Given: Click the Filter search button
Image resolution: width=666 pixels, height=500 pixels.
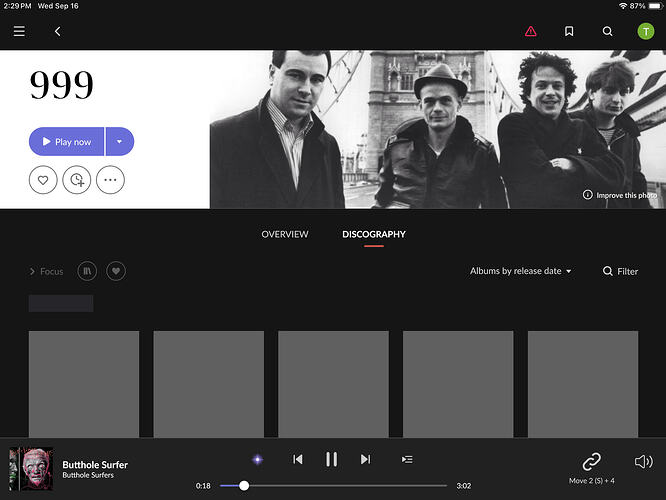Looking at the screenshot, I should (x=620, y=271).
